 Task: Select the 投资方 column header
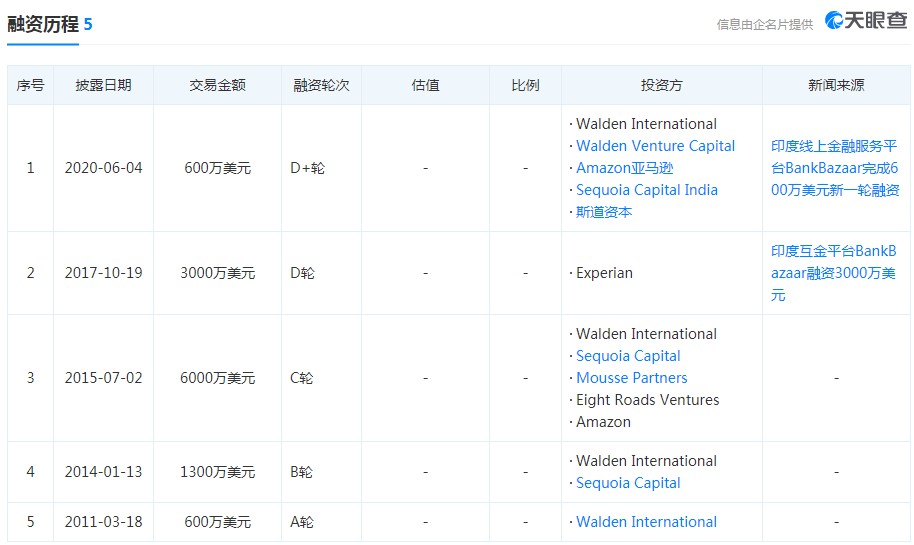coord(662,85)
